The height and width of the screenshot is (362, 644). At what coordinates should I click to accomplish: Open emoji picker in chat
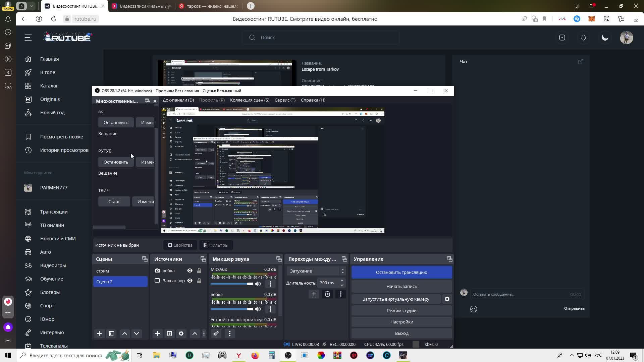coord(474,309)
